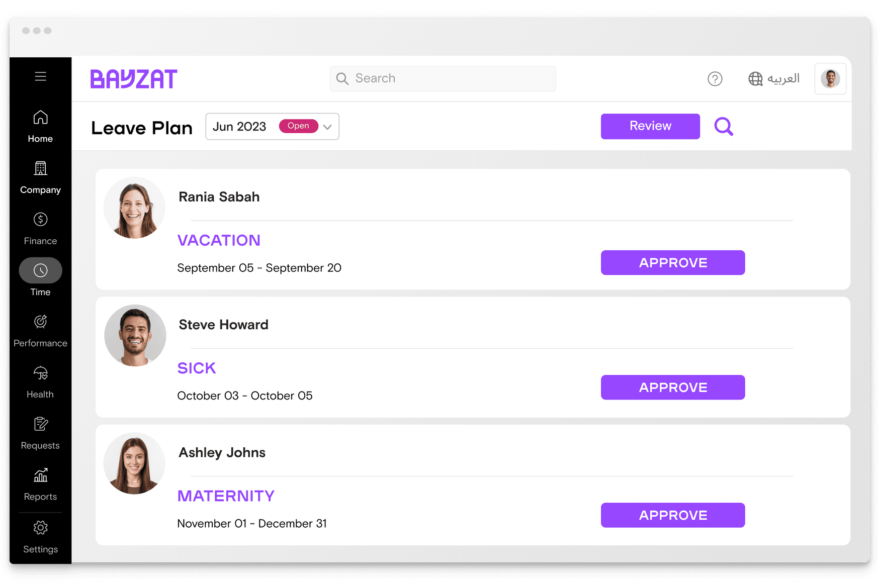Select the Time clock icon
Viewport: 878px width, 588px height.
click(x=40, y=270)
